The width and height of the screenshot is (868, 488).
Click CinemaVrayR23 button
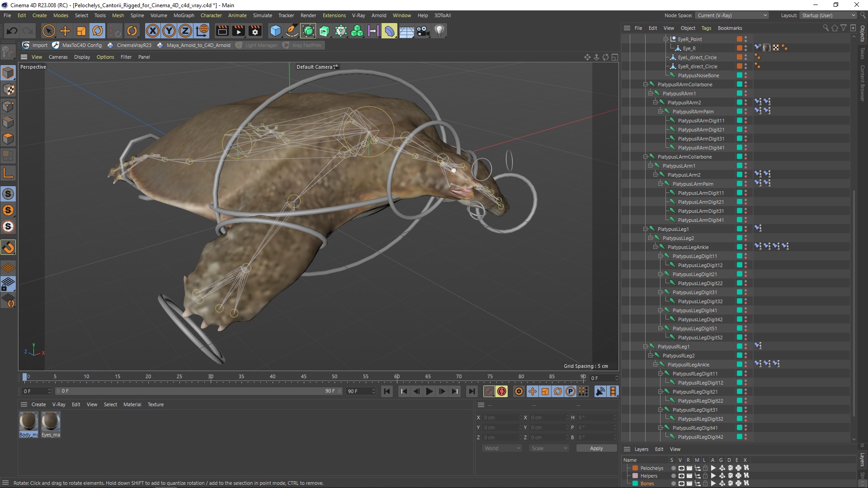tap(130, 45)
